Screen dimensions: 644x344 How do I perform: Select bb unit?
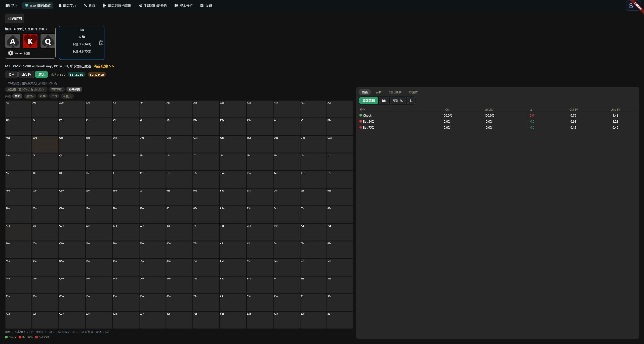coord(384,101)
